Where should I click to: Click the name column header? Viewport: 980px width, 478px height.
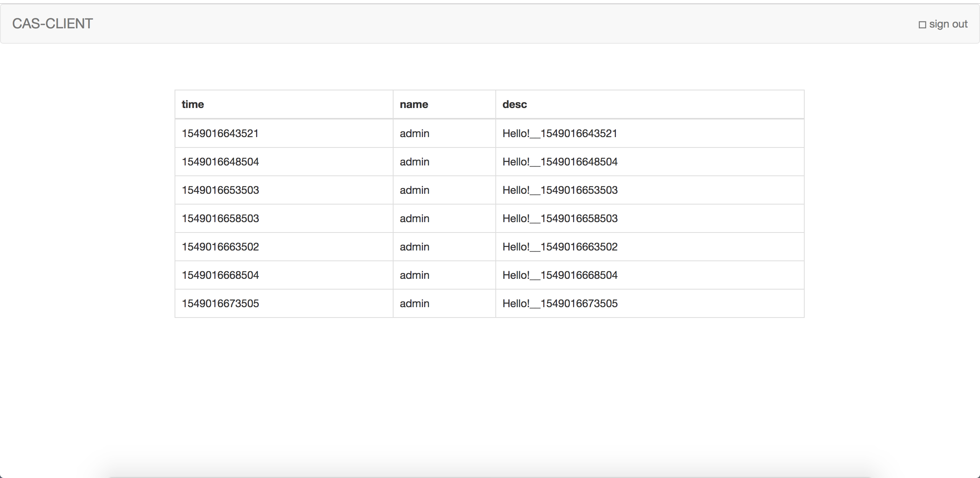coord(414,104)
